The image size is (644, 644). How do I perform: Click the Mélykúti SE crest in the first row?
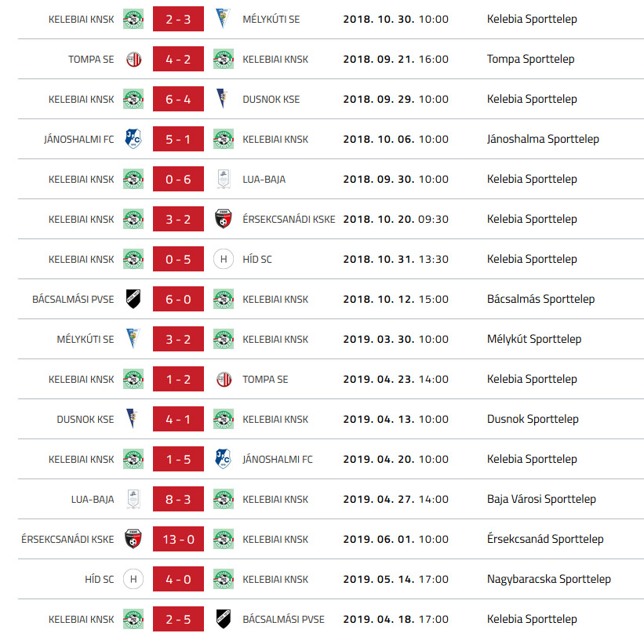coord(223,19)
